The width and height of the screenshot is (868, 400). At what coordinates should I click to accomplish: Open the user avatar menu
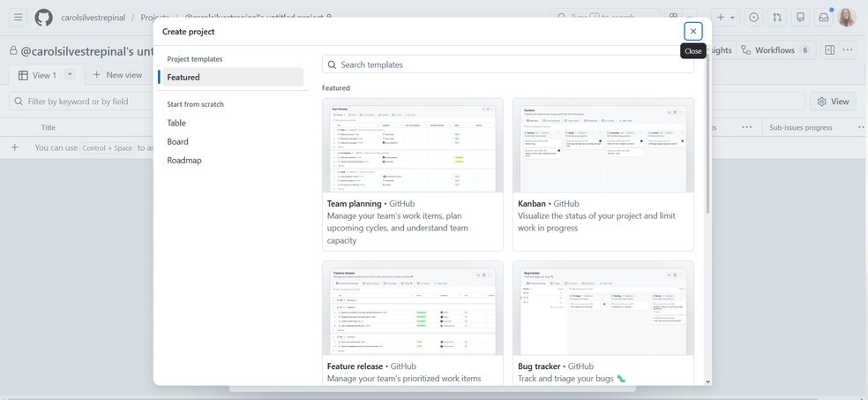point(847,17)
